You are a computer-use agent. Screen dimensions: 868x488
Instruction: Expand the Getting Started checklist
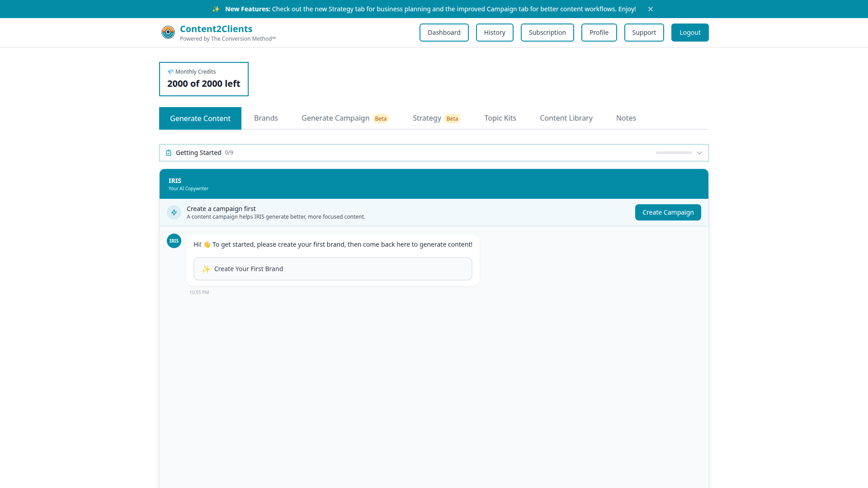tap(699, 153)
